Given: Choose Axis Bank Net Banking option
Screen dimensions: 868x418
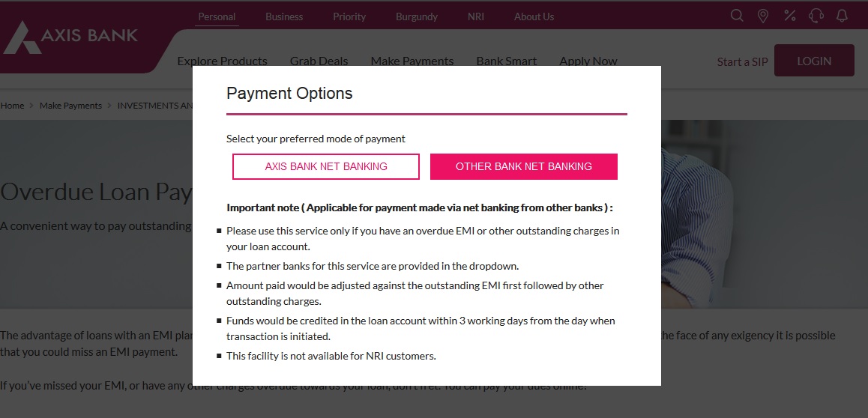Looking at the screenshot, I should tap(326, 166).
